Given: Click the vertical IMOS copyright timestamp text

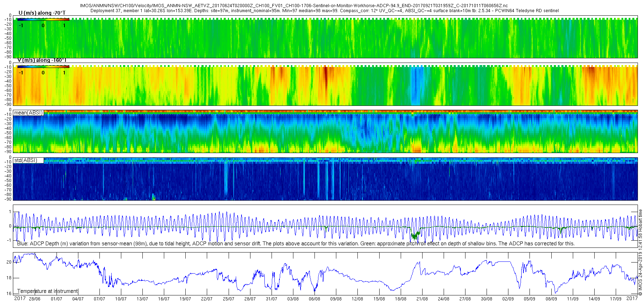Looking at the screenshot, I should tap(640, 252).
